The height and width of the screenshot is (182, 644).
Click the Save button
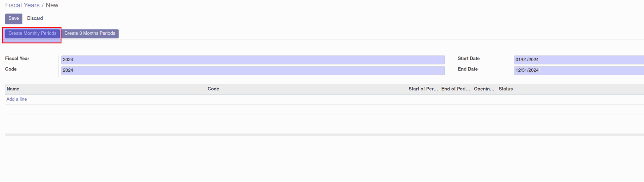(x=14, y=19)
